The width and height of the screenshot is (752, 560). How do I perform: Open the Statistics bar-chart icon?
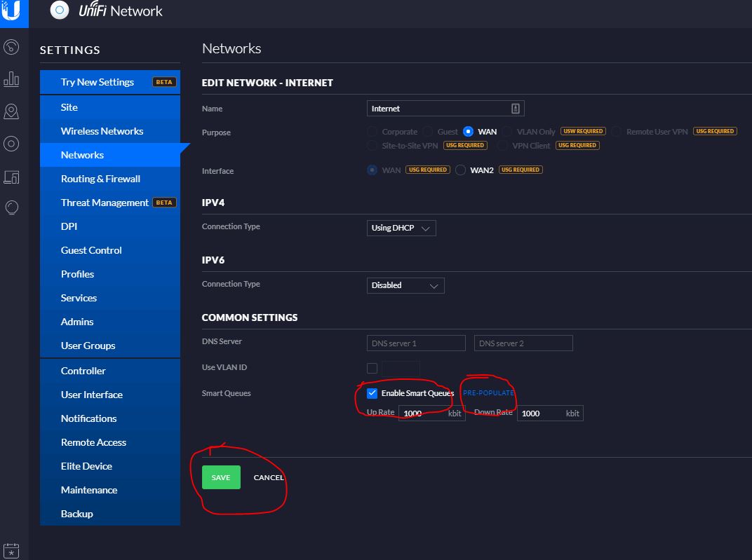coord(12,79)
